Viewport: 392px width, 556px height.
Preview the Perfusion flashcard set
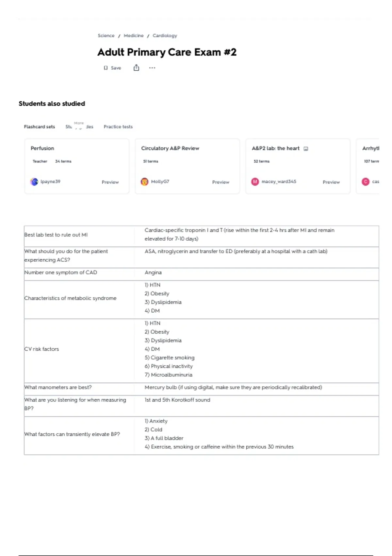click(110, 182)
